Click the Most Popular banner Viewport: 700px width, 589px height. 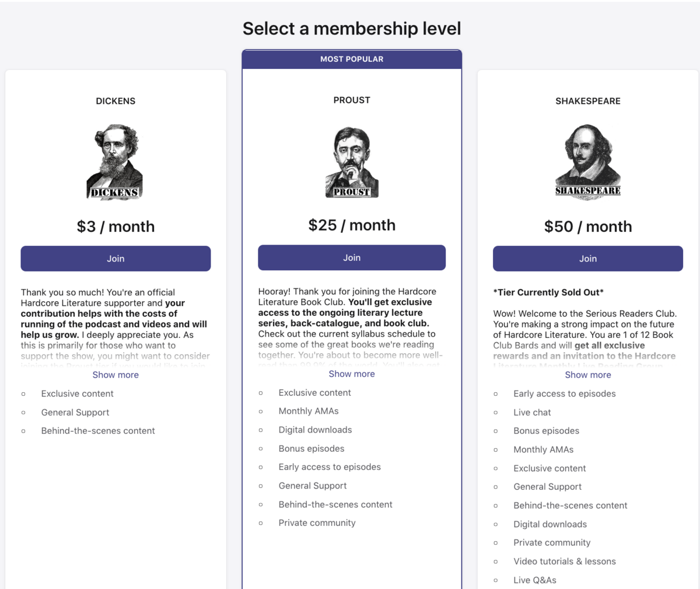tap(352, 59)
